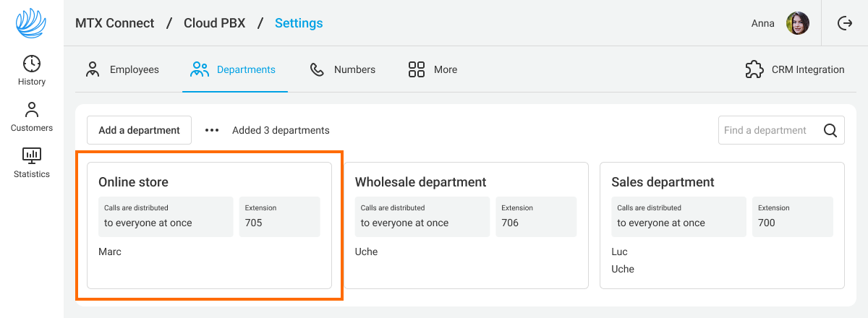Open the three-dots options menu

coord(211,131)
